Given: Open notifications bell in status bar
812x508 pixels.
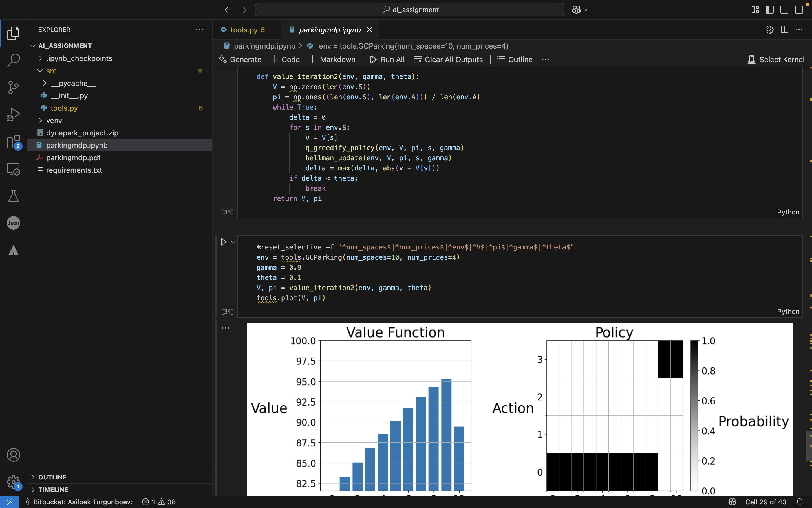Looking at the screenshot, I should point(800,502).
